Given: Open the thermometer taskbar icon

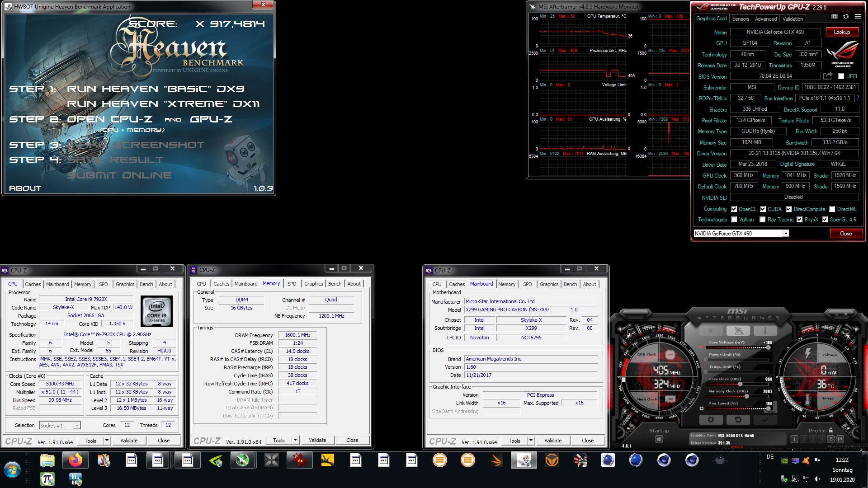Looking at the screenshot, I should 104,460.
